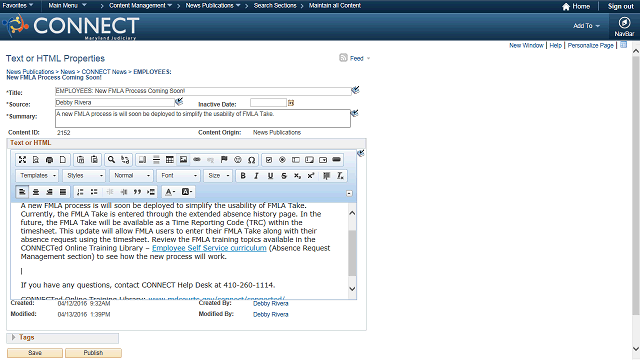Viewport: 640px width, 360px height.
Task: Open the NavBar compass icon
Action: point(624,27)
